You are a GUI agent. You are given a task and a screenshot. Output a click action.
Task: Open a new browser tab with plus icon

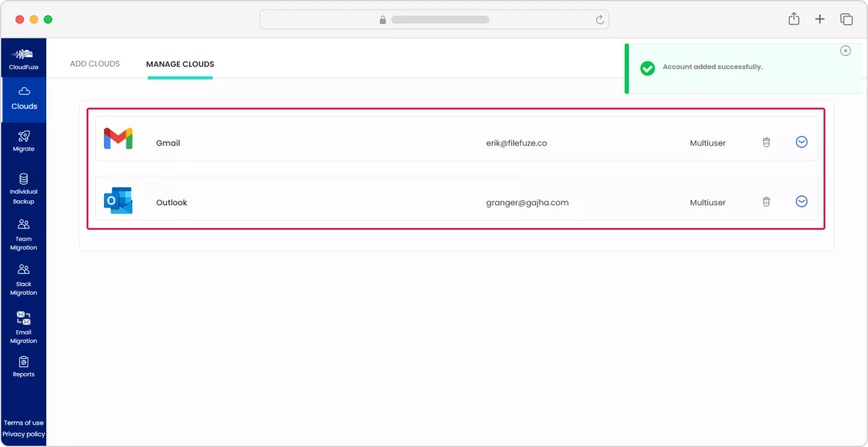(x=820, y=19)
